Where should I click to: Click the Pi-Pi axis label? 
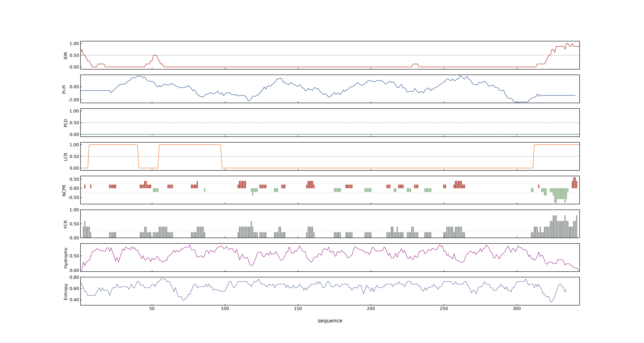pyautogui.click(x=64, y=89)
